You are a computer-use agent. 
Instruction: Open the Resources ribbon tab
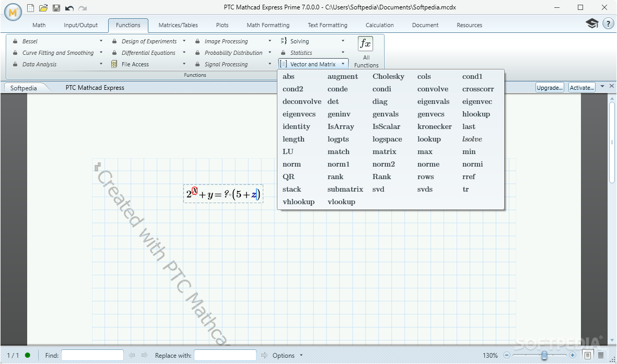click(470, 25)
